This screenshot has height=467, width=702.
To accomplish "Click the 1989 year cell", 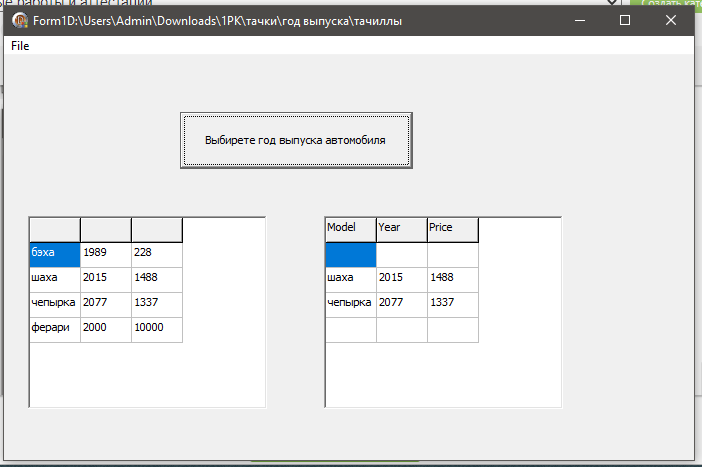I will (105, 254).
